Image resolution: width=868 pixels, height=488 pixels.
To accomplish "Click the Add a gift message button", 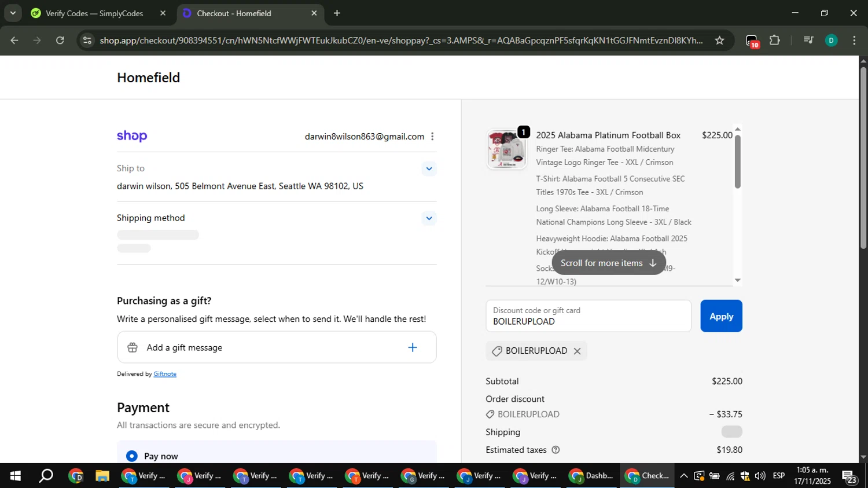I will pyautogui.click(x=277, y=347).
